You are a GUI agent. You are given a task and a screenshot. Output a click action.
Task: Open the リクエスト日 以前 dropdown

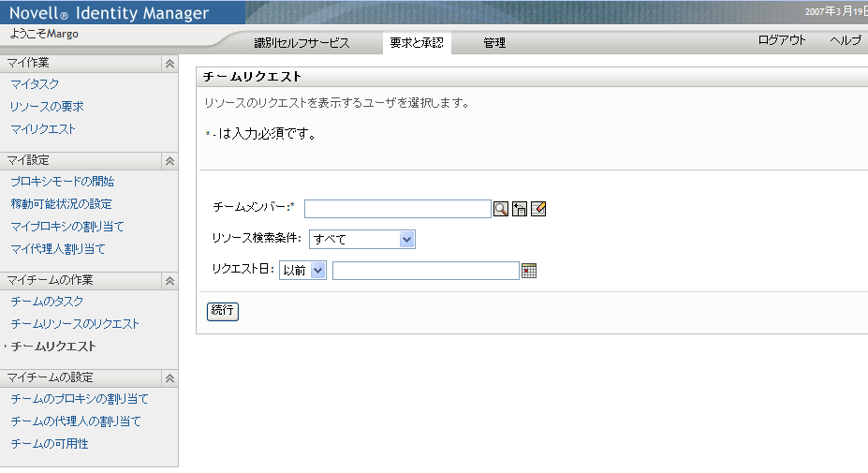302,271
